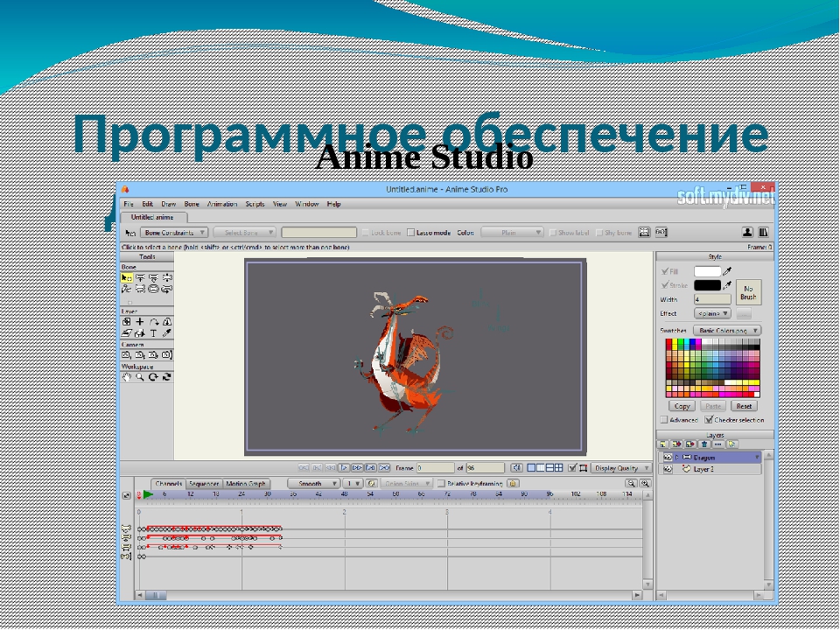The width and height of the screenshot is (840, 630).
Task: Open the Onion Skins dropdown
Action: point(406,483)
